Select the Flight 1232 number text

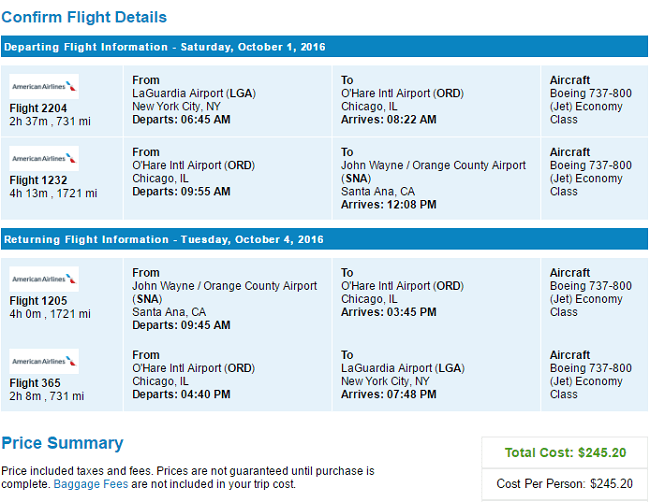tap(38, 180)
